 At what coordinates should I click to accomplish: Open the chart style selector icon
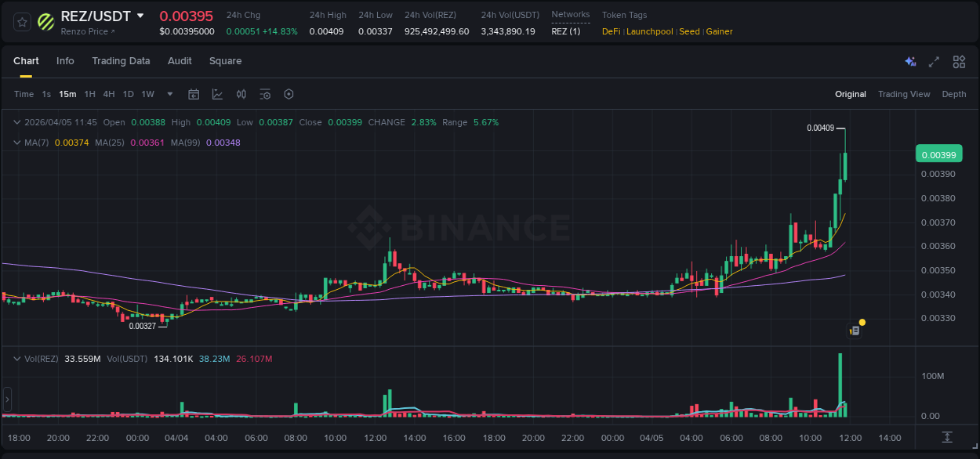pyautogui.click(x=217, y=94)
